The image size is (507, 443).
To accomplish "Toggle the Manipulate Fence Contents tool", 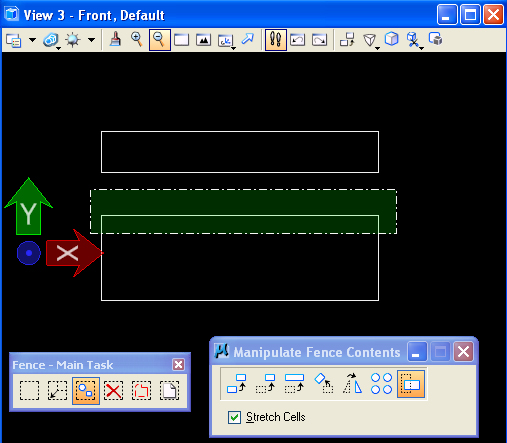I will tap(86, 391).
